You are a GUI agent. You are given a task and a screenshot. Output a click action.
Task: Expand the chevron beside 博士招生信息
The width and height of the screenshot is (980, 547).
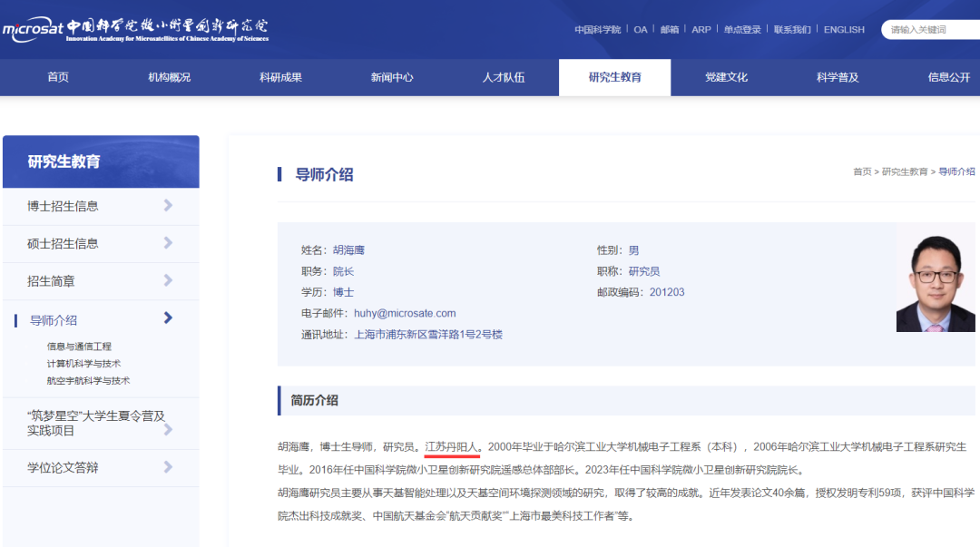point(168,205)
